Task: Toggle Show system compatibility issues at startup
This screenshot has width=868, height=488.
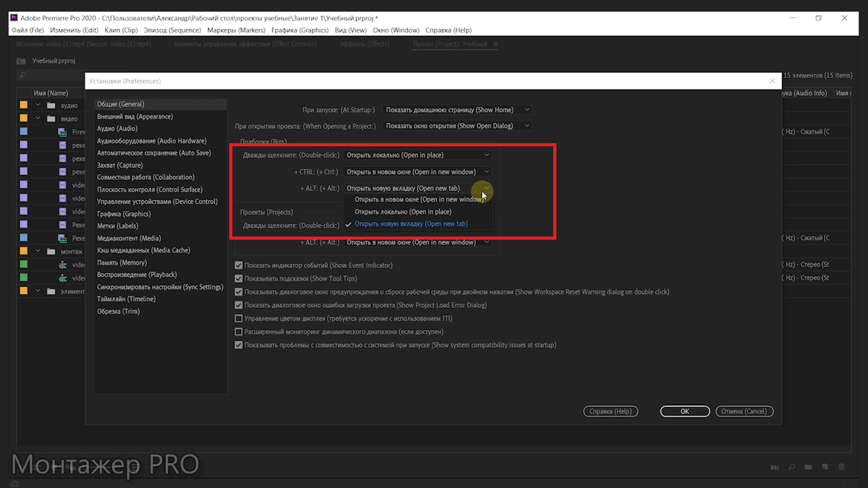Action: [239, 345]
